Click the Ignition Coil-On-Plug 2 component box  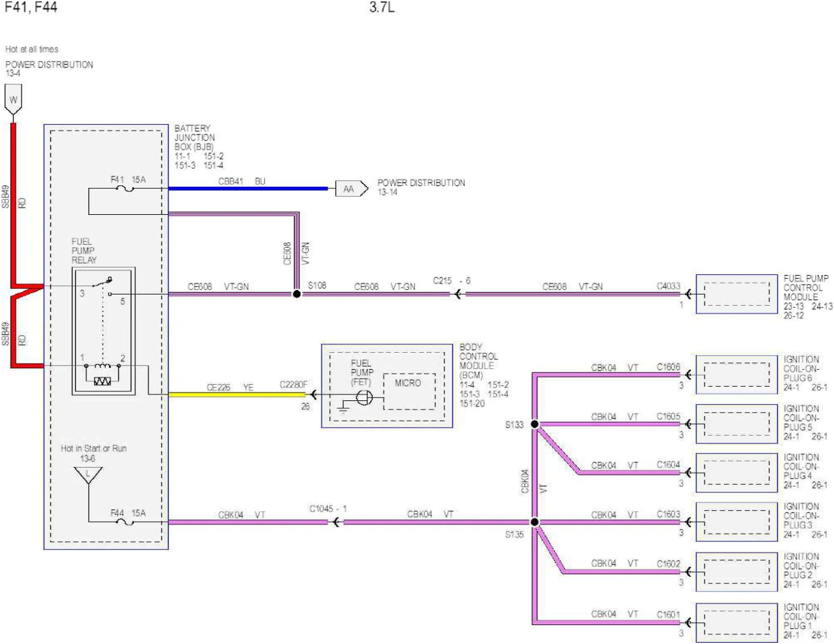pos(737,572)
